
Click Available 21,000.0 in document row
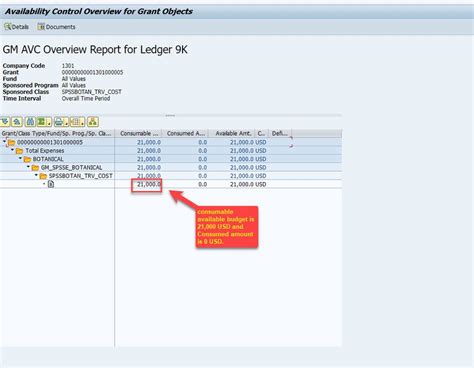coord(242,184)
